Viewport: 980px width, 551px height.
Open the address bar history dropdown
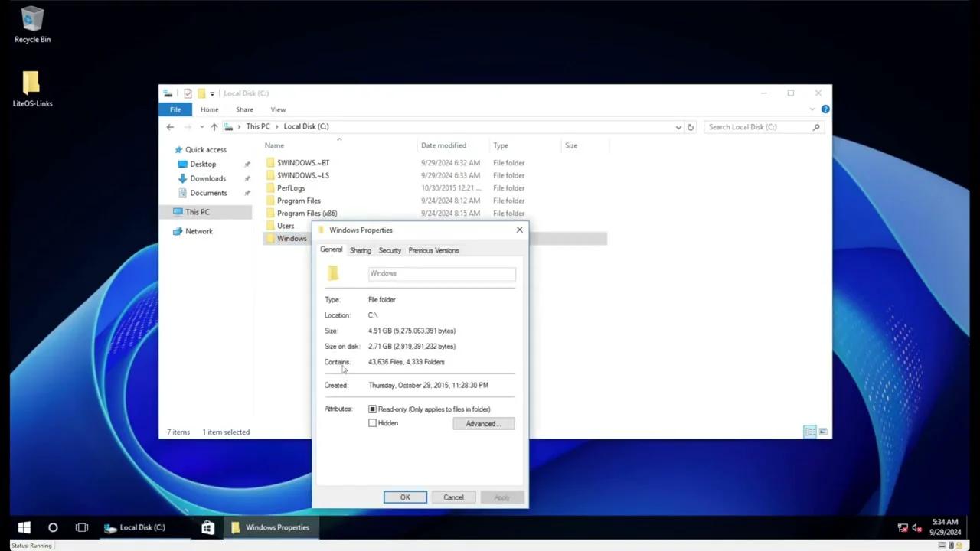tap(678, 126)
